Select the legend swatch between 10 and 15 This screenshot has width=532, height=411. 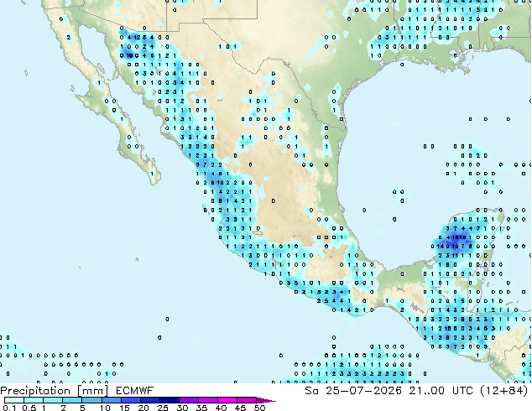111,400
